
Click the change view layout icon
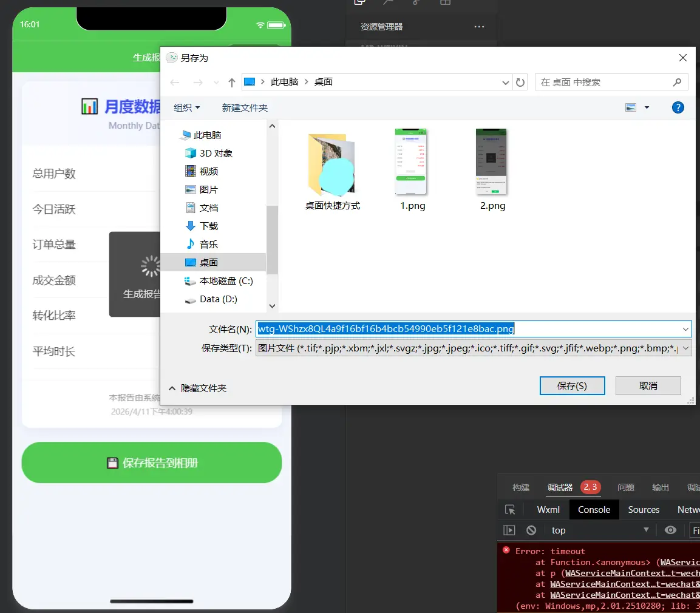(631, 107)
